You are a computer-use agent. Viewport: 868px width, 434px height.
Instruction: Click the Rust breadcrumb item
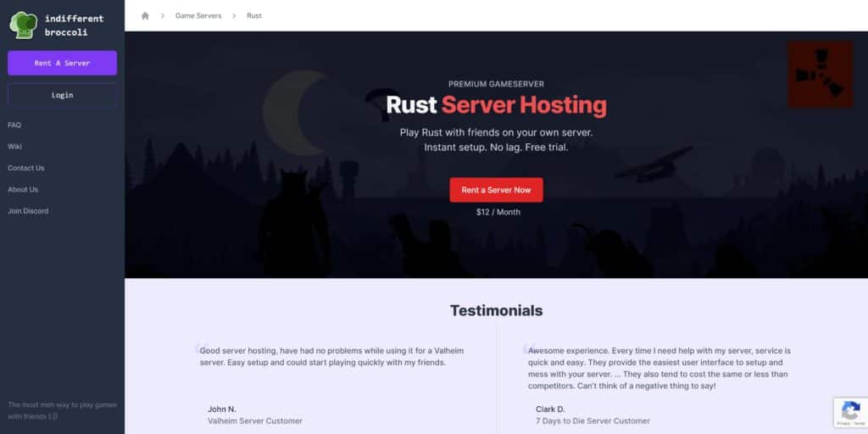click(254, 15)
